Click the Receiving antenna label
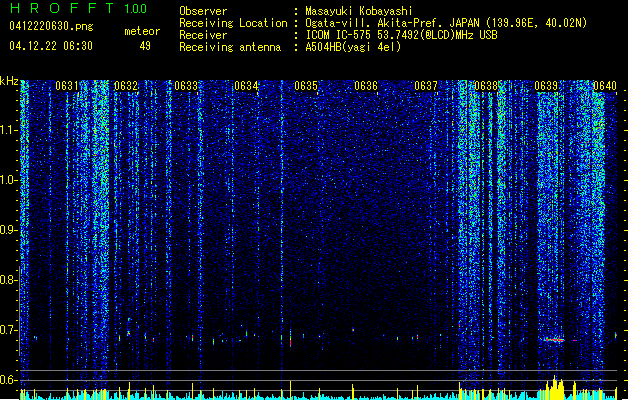This screenshot has height=400, width=629. pos(230,47)
